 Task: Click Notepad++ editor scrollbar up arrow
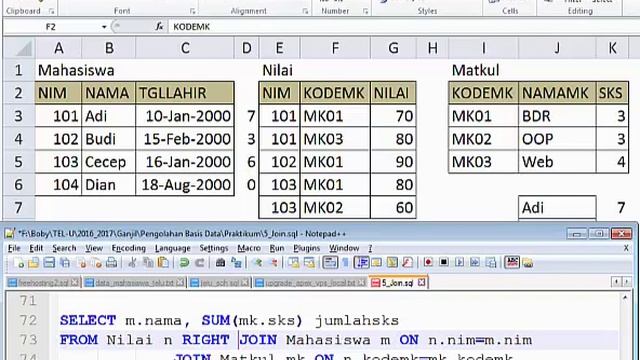(x=625, y=298)
